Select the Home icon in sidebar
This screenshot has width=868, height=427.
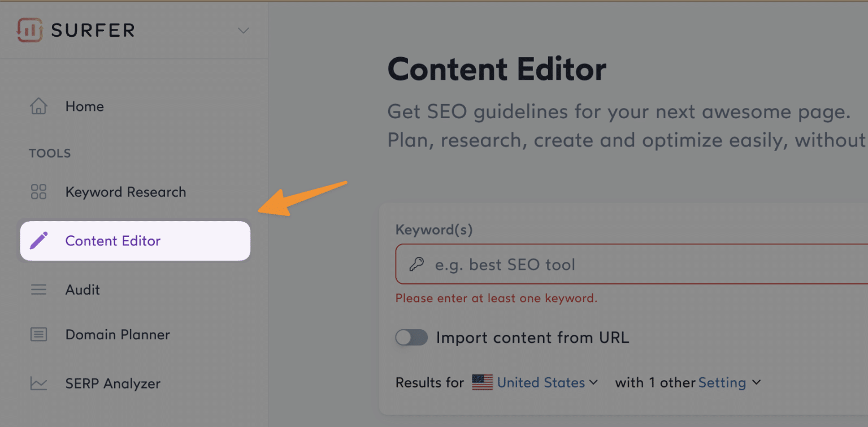tap(38, 106)
